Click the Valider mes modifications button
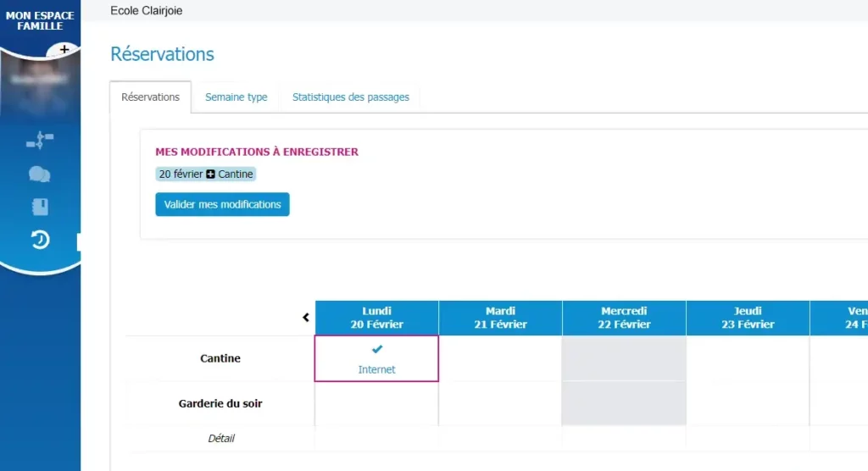Screen dimensions: 868x471 (x=223, y=204)
